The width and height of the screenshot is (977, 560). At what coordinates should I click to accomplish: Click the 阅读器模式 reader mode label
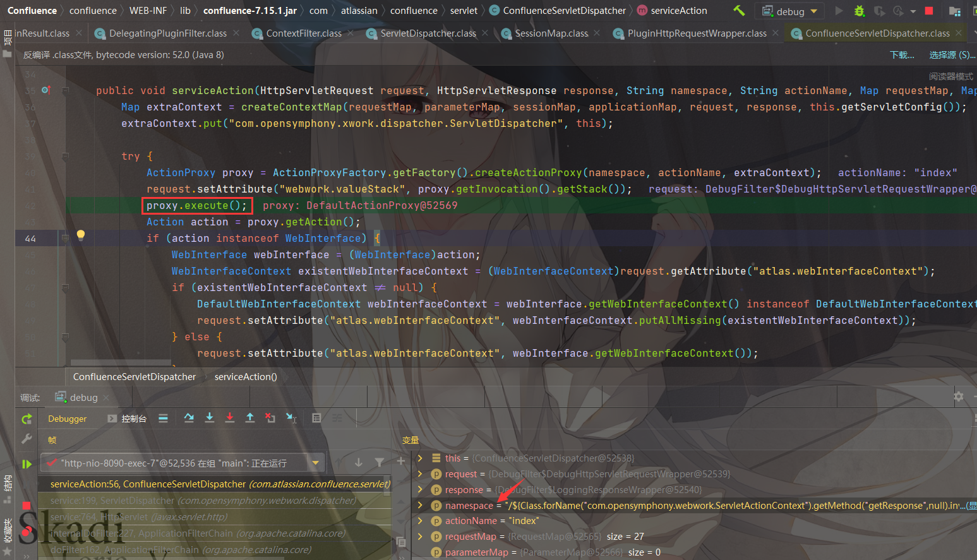tap(951, 76)
